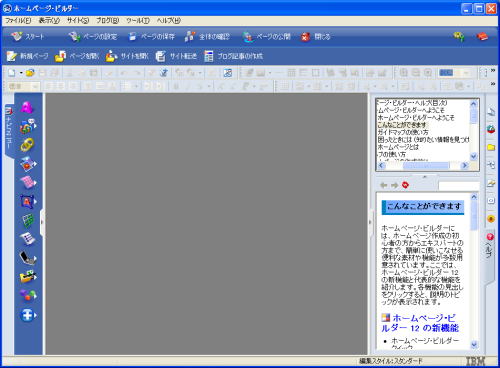500x368 pixels.
Task: Open the ツール menu
Action: tap(138, 21)
